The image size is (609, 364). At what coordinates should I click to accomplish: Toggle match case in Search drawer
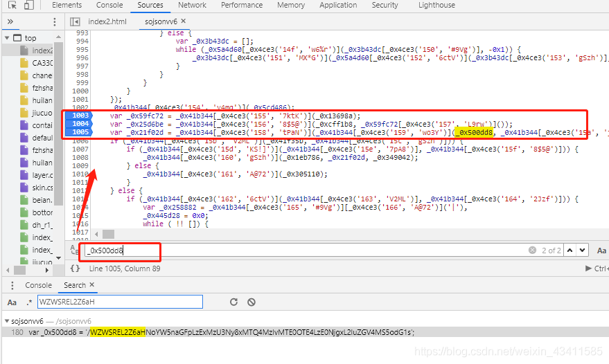pos(12,302)
